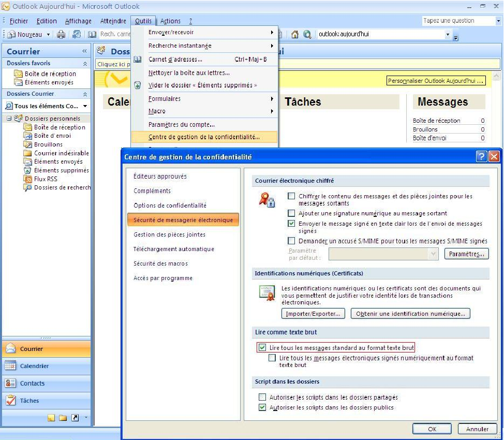Select Courrier indésirable folder
The image size is (504, 440).
coord(62,153)
